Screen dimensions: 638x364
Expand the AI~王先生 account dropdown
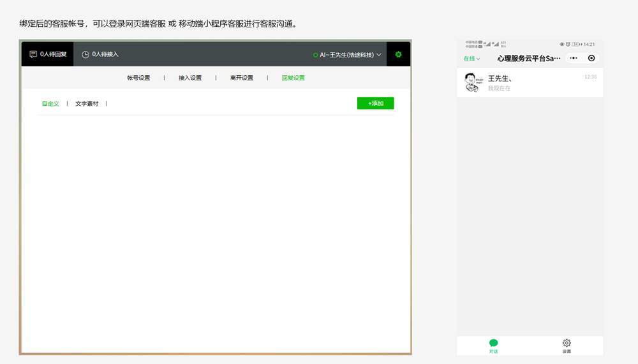(x=347, y=54)
